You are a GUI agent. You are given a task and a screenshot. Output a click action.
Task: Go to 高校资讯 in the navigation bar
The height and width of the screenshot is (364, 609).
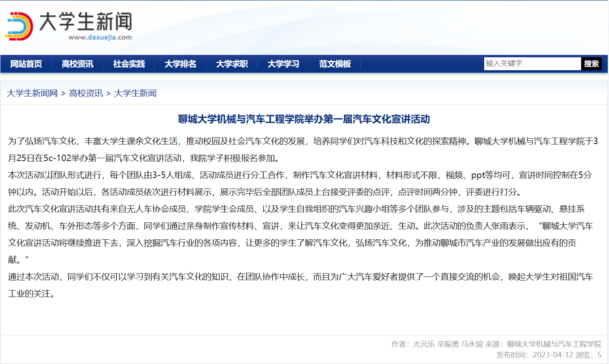pyautogui.click(x=78, y=64)
